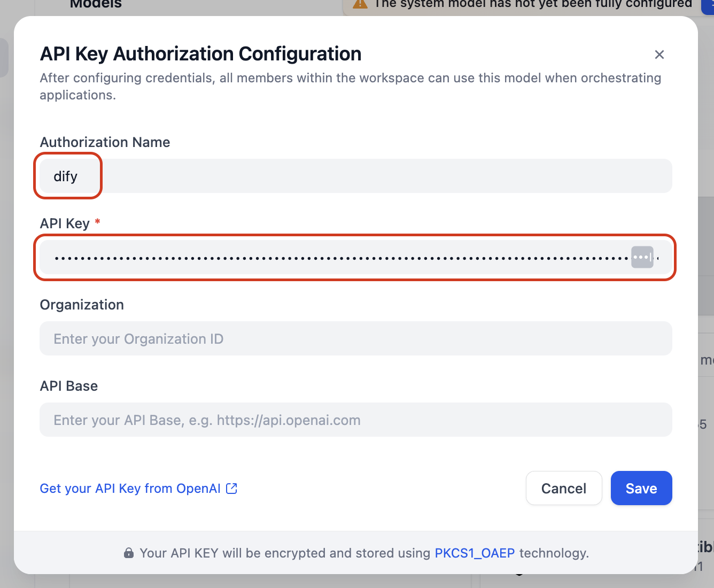Click the warning triangle icon in the top banner
The height and width of the screenshot is (588, 714).
pos(360,4)
